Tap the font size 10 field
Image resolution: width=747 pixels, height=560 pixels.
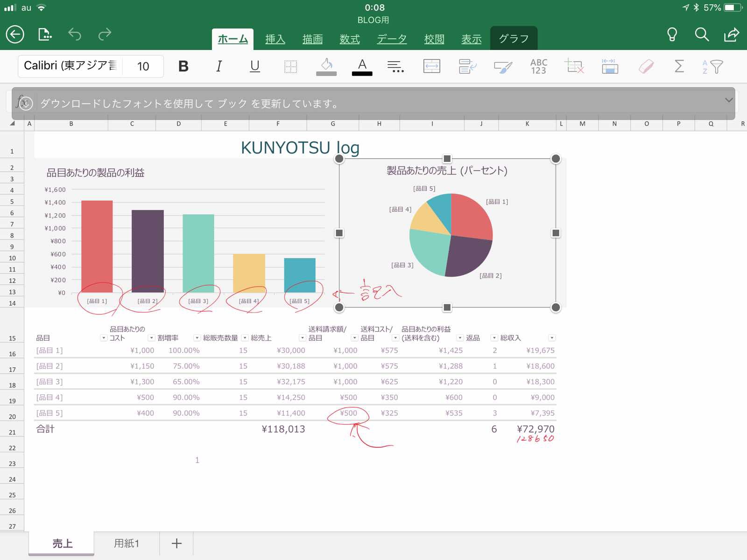tap(143, 66)
